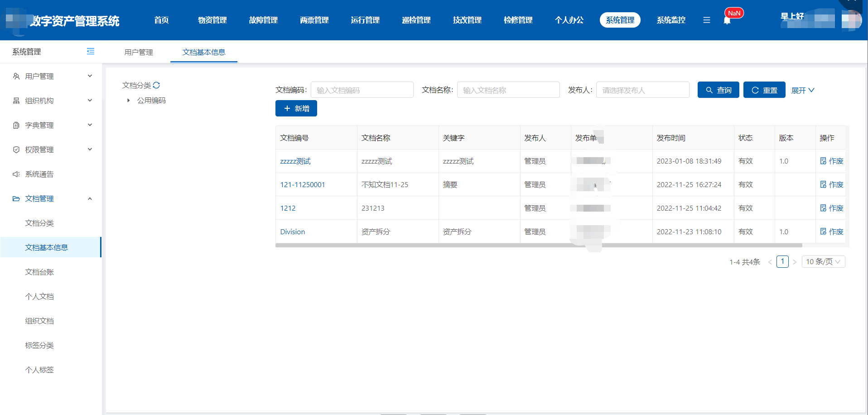Click the 重置 reset button

click(764, 90)
